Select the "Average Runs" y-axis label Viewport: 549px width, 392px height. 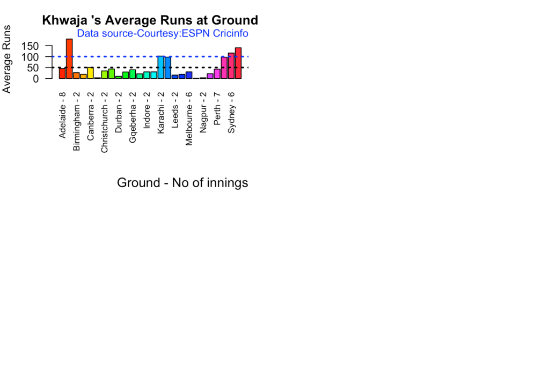coord(7,59)
